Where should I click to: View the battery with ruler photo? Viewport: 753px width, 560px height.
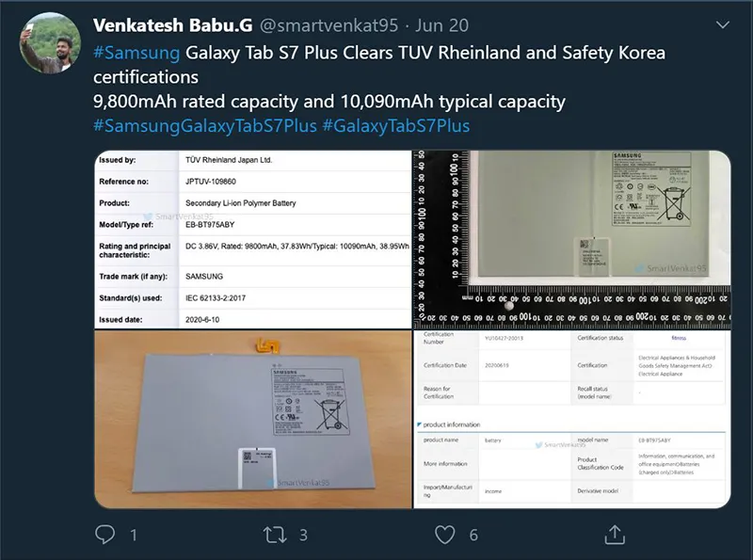572,240
